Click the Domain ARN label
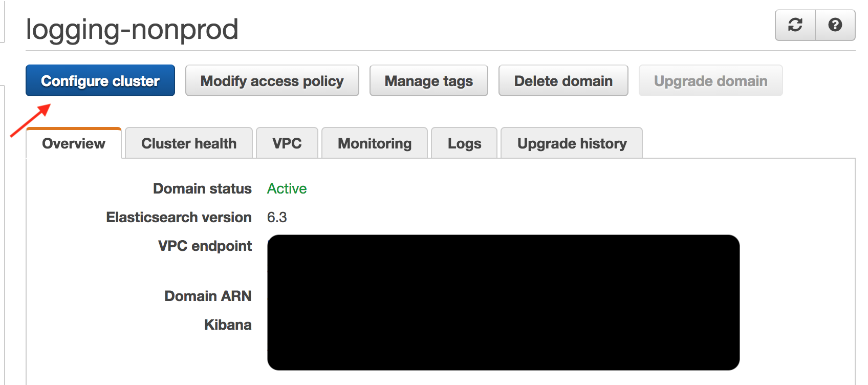Viewport: 868px width, 385px height. (208, 296)
